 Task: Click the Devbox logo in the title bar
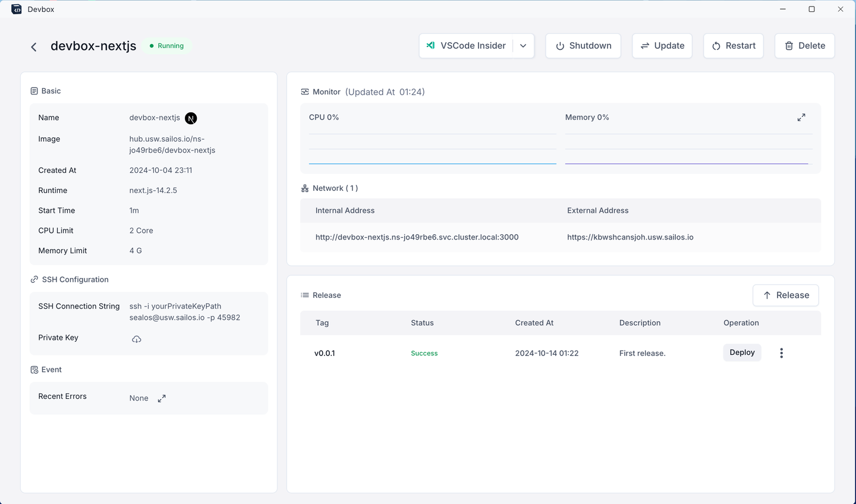[x=16, y=9]
